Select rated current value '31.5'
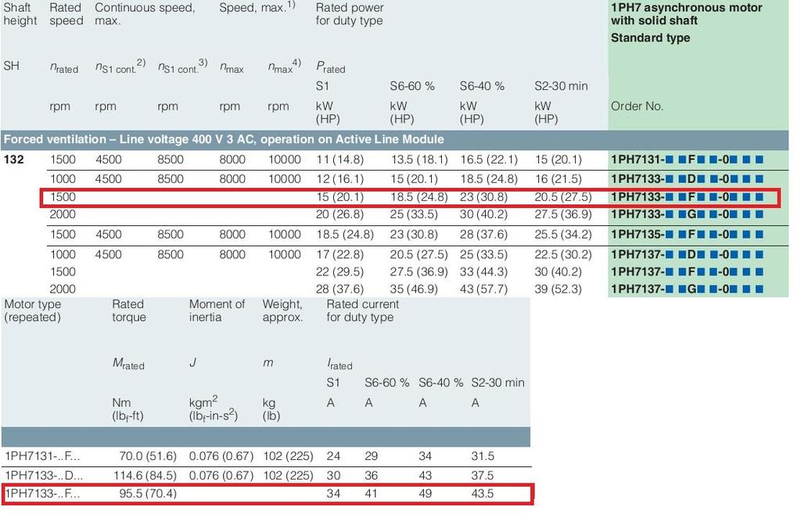Screen dimensions: 801x532 pos(483,456)
